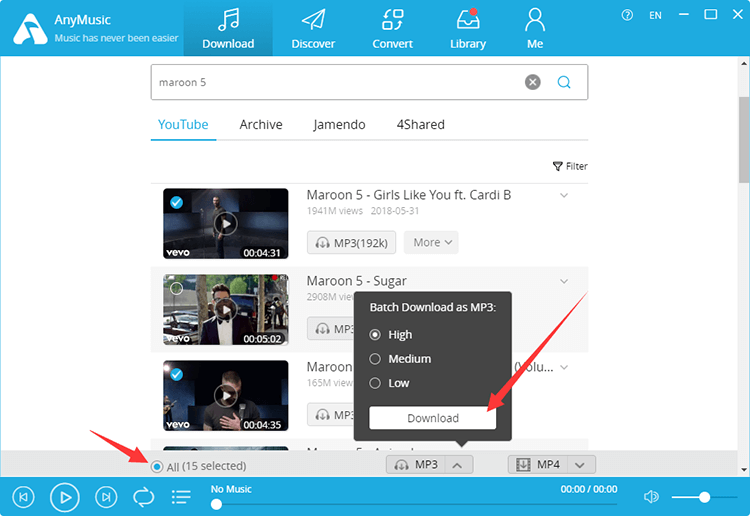Open the Filter options
The width and height of the screenshot is (750, 516).
point(570,166)
